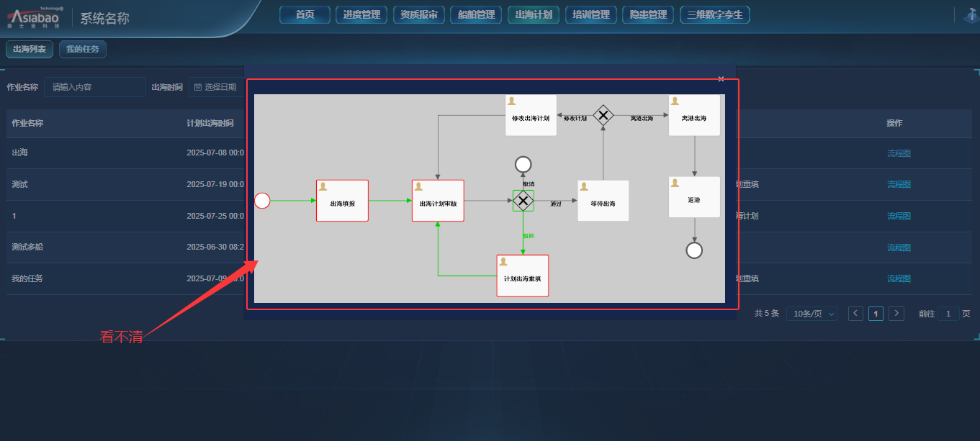The width and height of the screenshot is (980, 441).
Task: Select the 计划出海重填 task node
Action: point(523,276)
